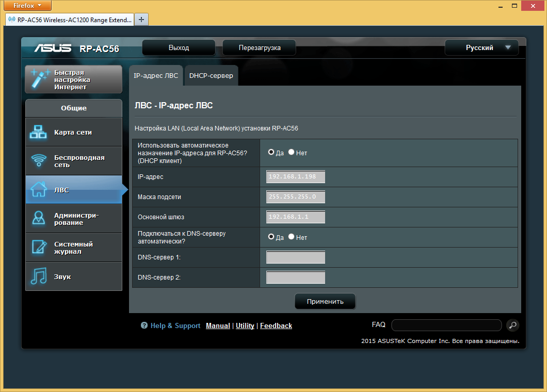The width and height of the screenshot is (547, 392).
Task: Click the ЛВС - IP-адрес ЛВС heading
Action: coord(174,105)
